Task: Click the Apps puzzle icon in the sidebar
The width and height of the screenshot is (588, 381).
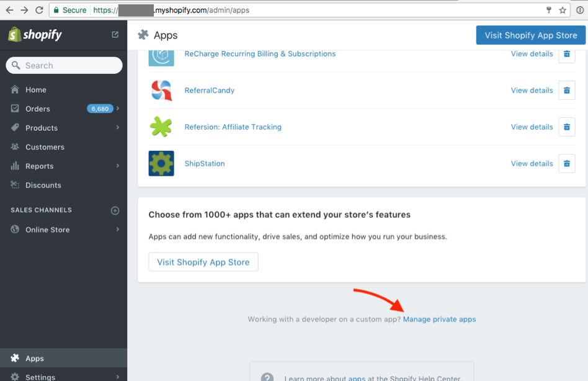Action: (x=15, y=358)
